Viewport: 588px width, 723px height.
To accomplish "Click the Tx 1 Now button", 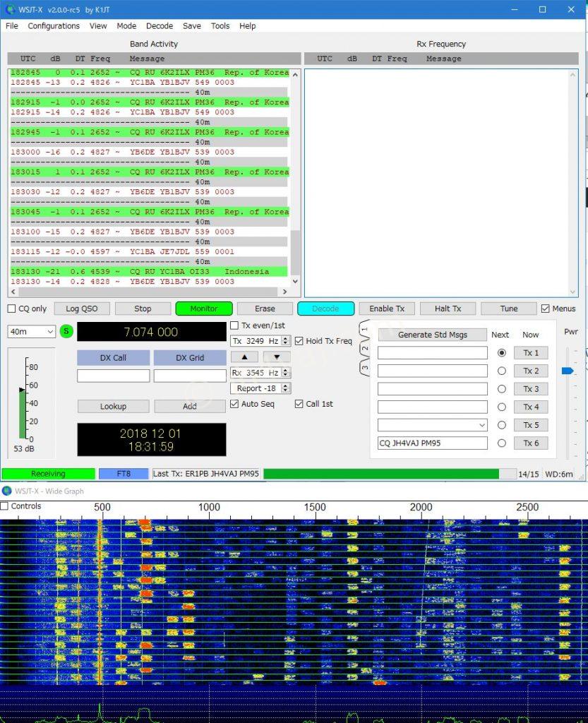I will coord(531,353).
